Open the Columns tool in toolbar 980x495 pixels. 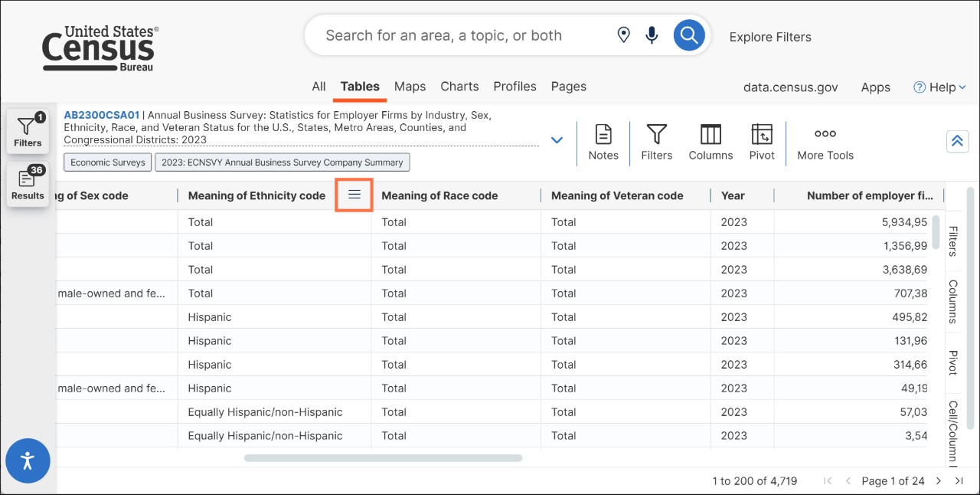point(710,143)
